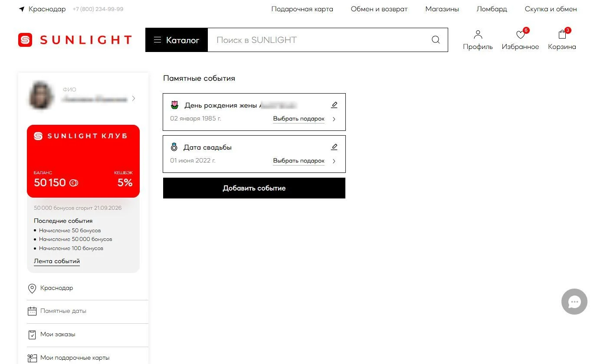
Task: Click the calendar icon for Памятные даты
Action: tap(32, 311)
